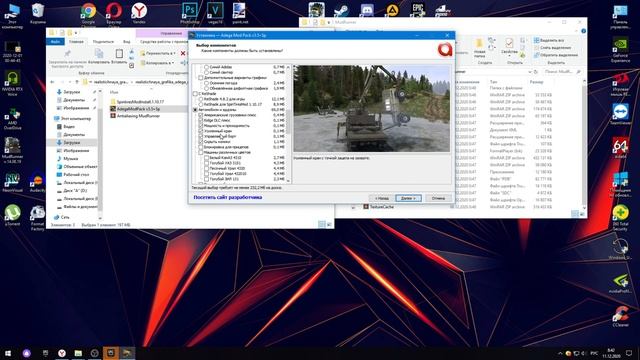Open uTorrent desktop shortcut
Viewport: 640px width, 360px height.
(x=13, y=215)
